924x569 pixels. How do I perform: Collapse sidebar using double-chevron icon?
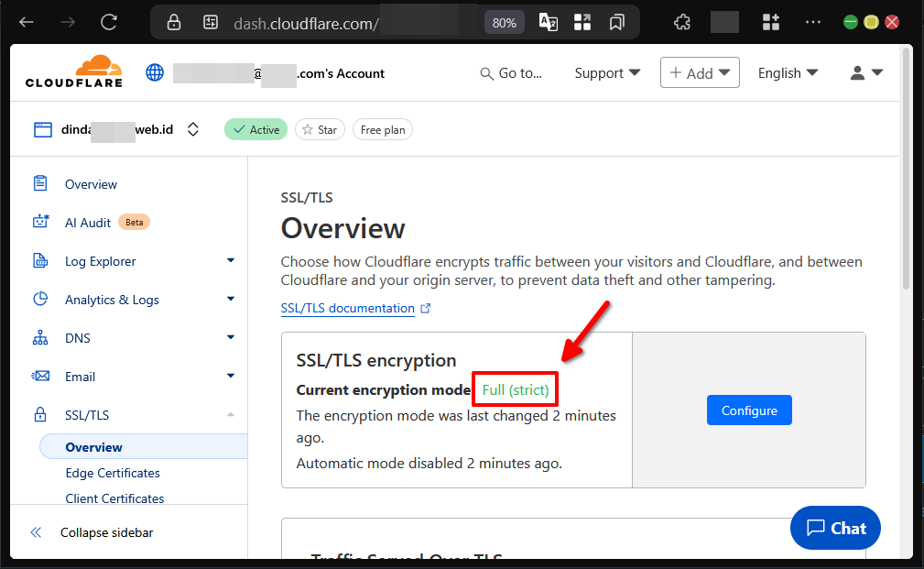coord(36,532)
